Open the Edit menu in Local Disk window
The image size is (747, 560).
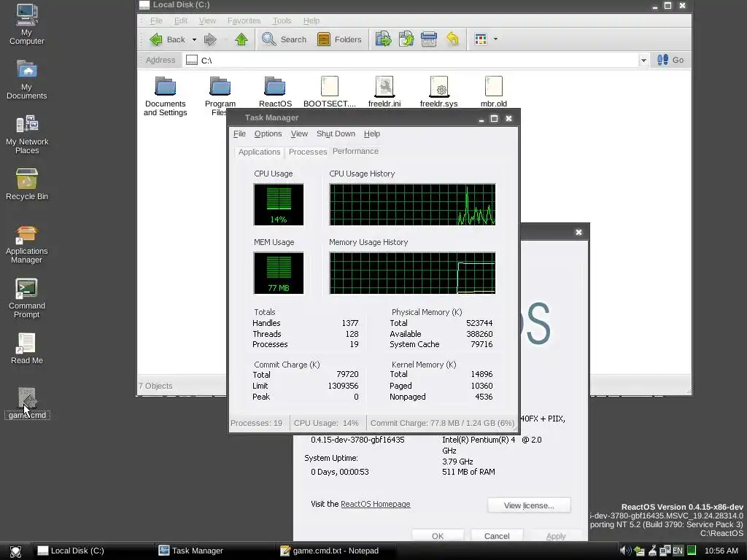pyautogui.click(x=181, y=20)
